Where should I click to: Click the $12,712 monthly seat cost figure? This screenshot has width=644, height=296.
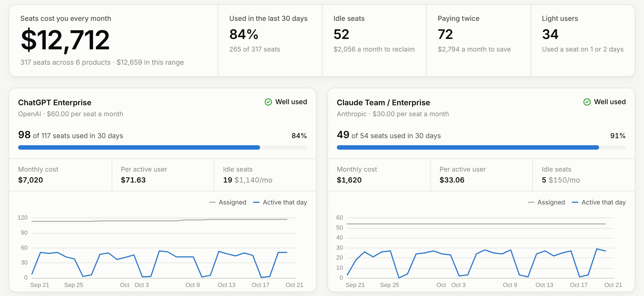(65, 40)
